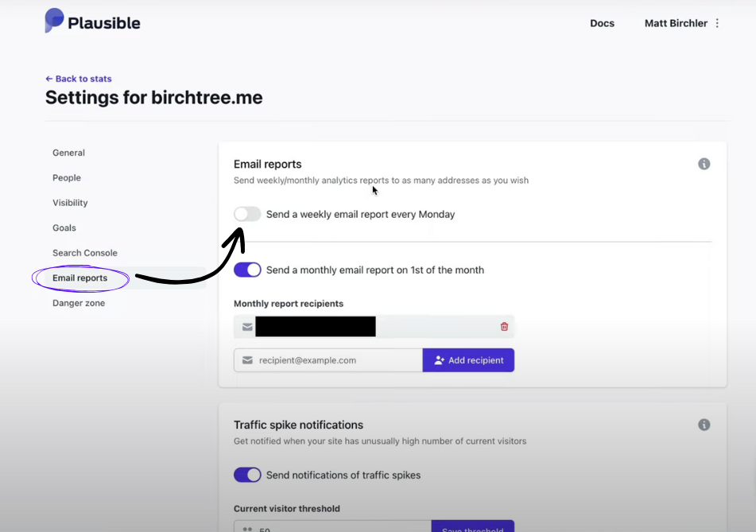
Task: Click the three-dot menu icon beside Matt Birchler
Action: point(717,23)
